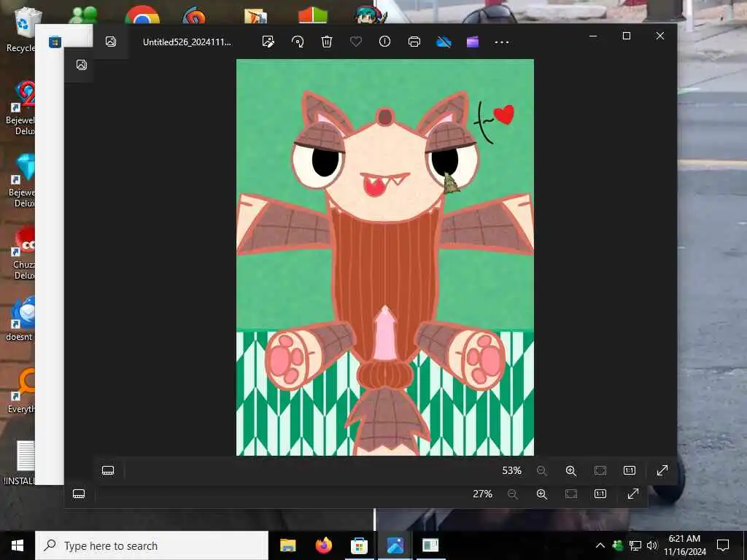Open the Windows Start menu
This screenshot has width=747, height=560.
[18, 545]
